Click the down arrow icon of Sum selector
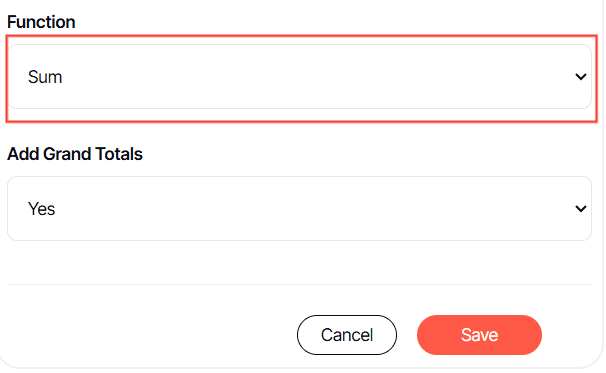The image size is (606, 373). tap(580, 77)
